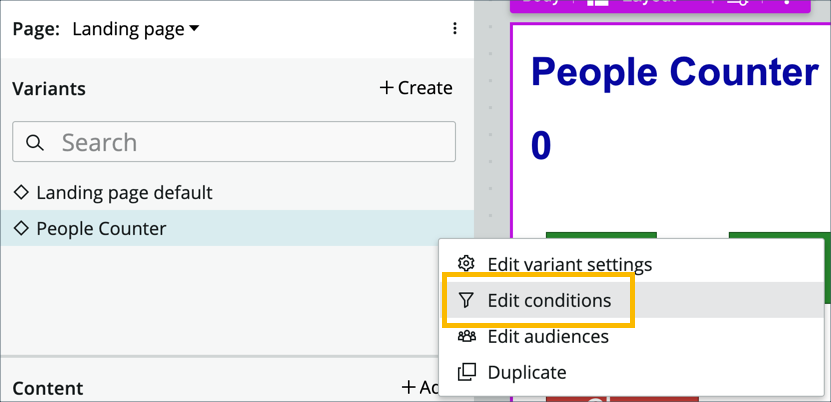Click the diamond icon beside Landing page default
Screen dimensions: 831x402
click(21, 192)
